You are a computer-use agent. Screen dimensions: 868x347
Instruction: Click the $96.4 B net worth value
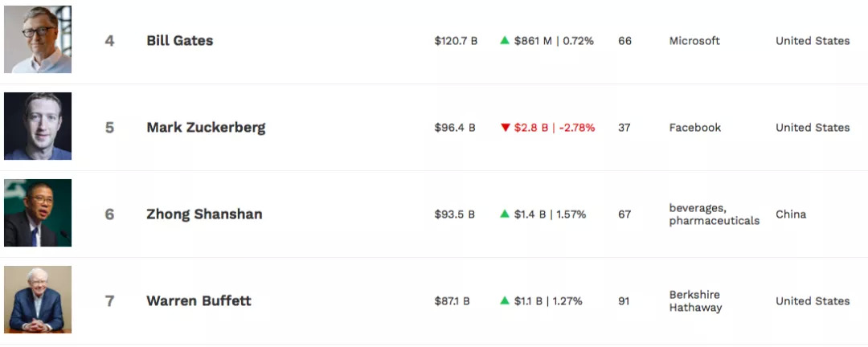click(x=455, y=128)
